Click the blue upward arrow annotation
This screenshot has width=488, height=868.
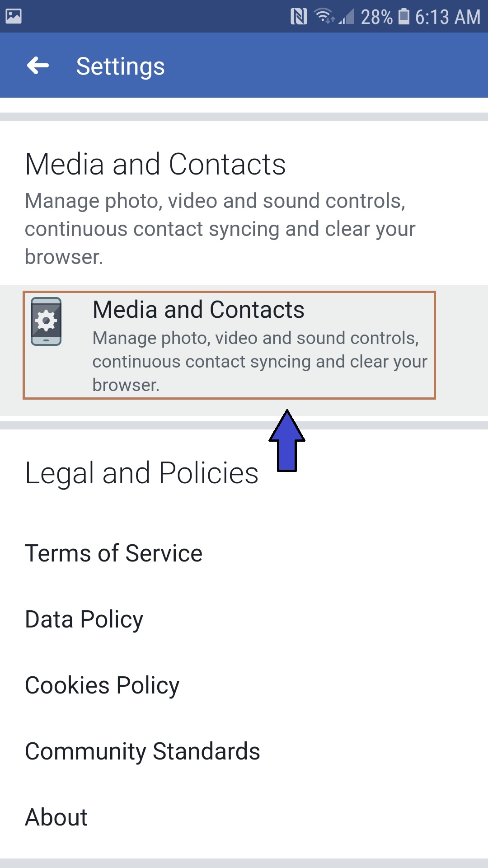(x=287, y=441)
